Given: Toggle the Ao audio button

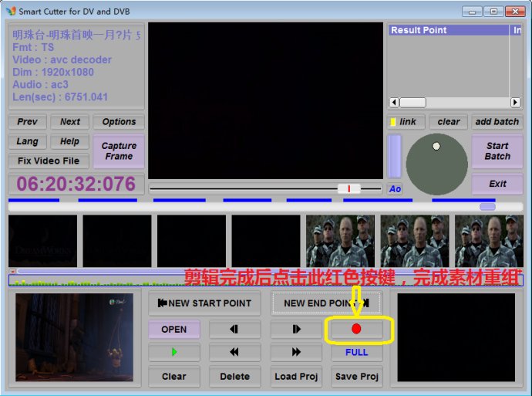Looking at the screenshot, I should click(395, 189).
